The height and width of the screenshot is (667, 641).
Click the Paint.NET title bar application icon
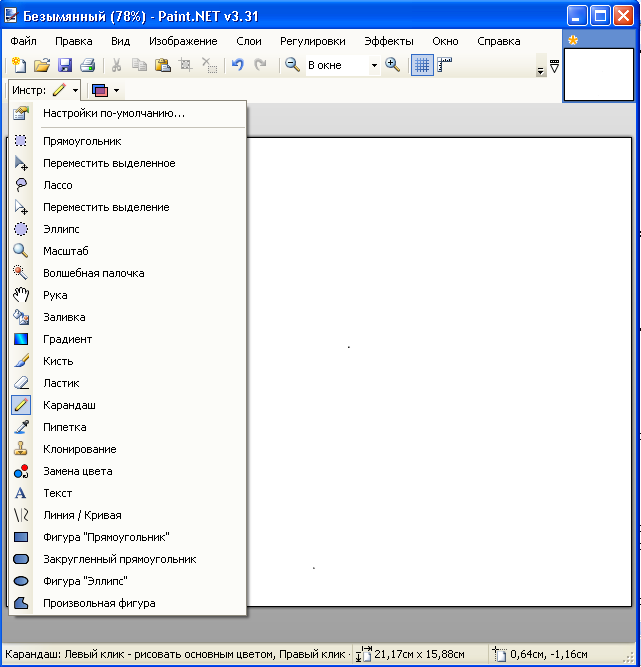coord(11,16)
